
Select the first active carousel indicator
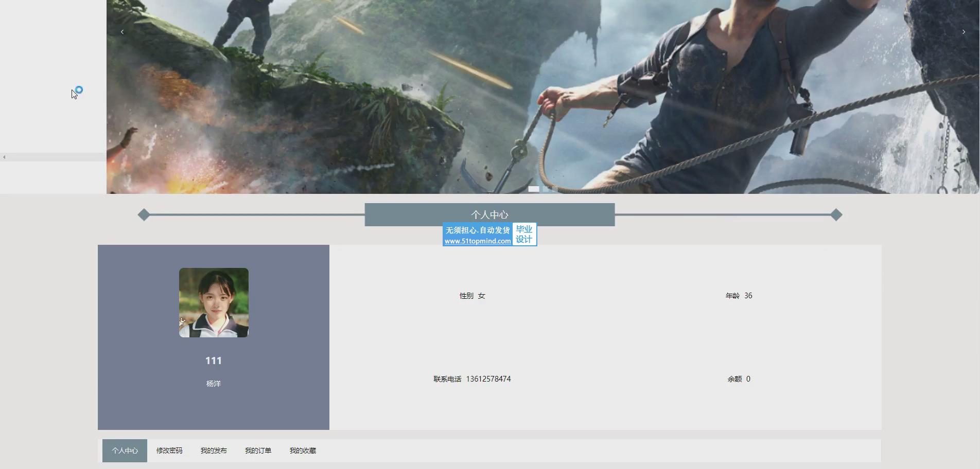click(534, 189)
